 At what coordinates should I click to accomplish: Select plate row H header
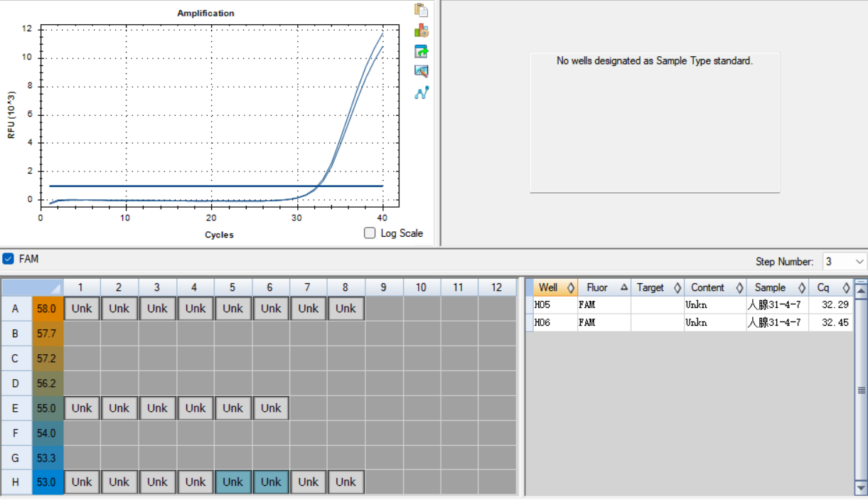pyautogui.click(x=16, y=482)
